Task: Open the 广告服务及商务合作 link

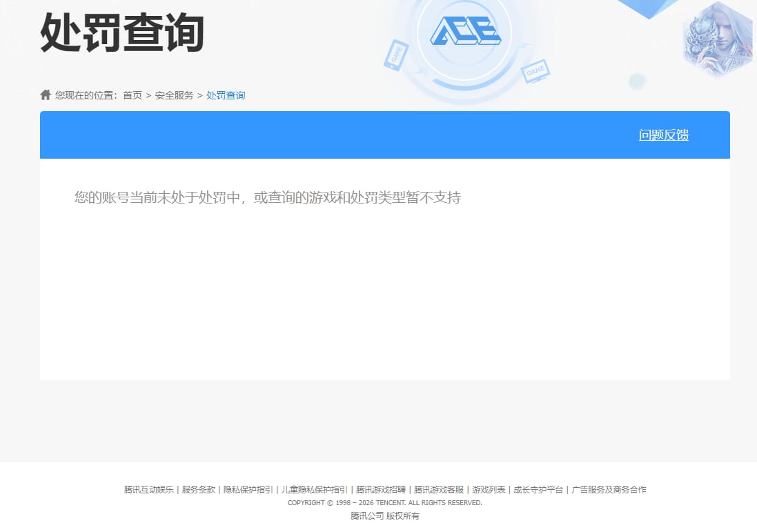Action: [609, 489]
